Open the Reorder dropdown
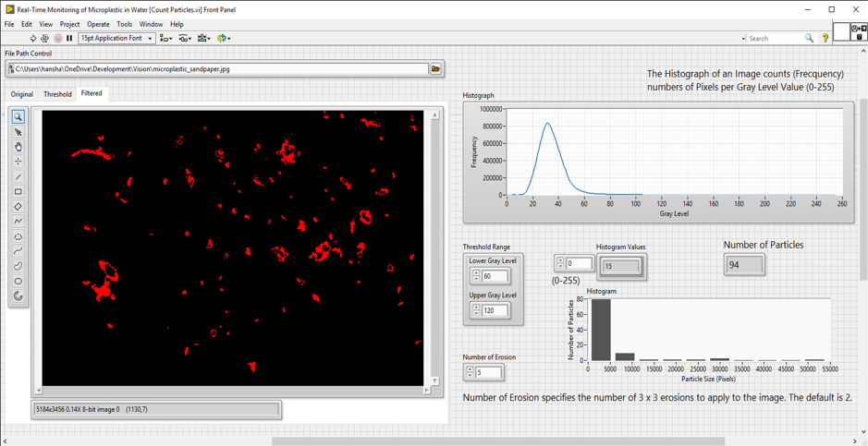Viewport: 868px width, 446px height. click(x=225, y=38)
